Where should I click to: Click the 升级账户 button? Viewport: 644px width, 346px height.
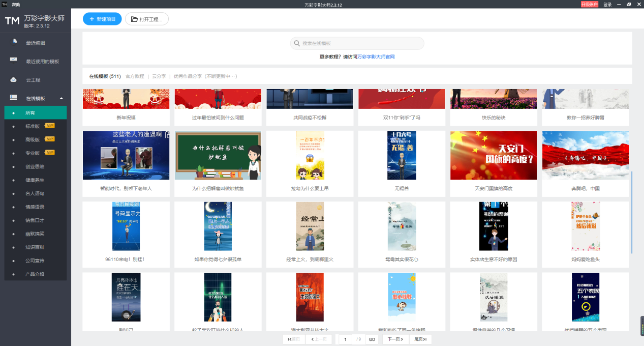(589, 5)
